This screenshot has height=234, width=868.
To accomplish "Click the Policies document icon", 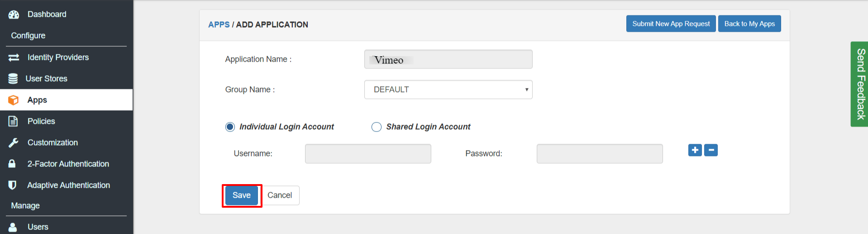I will (13, 122).
